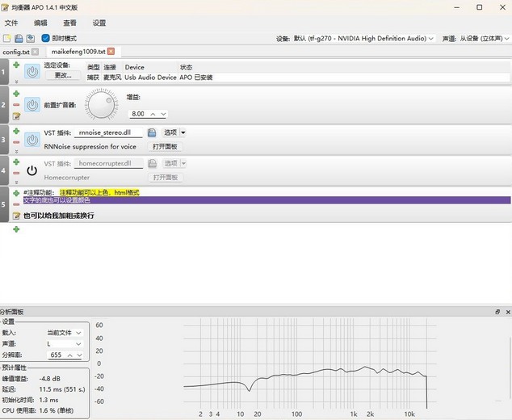This screenshot has width=512, height=420.
Task: Toggle power for the preamp filter
Action: (x=32, y=105)
